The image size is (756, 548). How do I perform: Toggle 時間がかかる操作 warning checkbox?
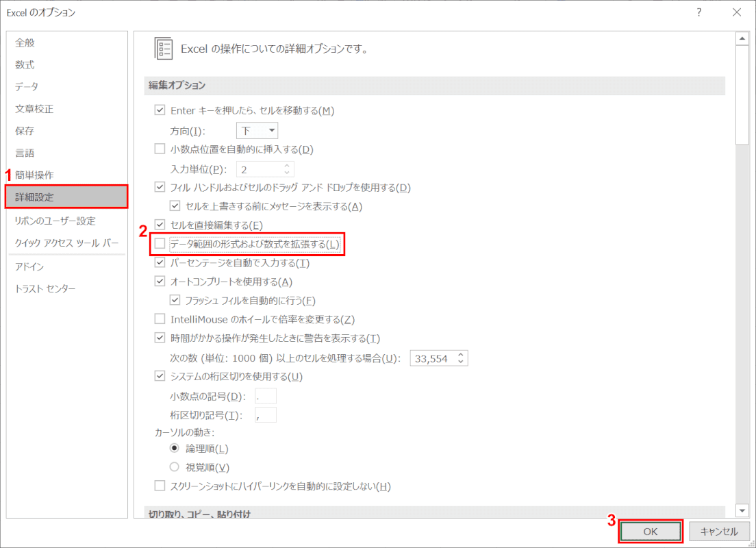[x=160, y=338]
